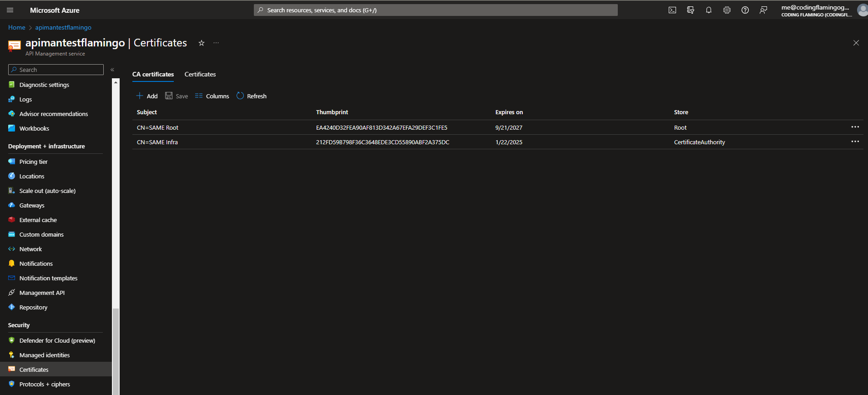Screen dimensions: 868x395
Task: Click the Root store cell
Action: 680,128
